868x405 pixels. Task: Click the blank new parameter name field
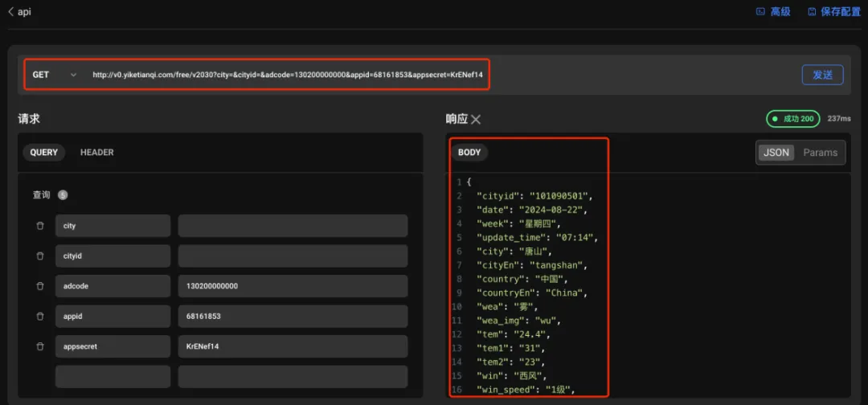pos(113,376)
